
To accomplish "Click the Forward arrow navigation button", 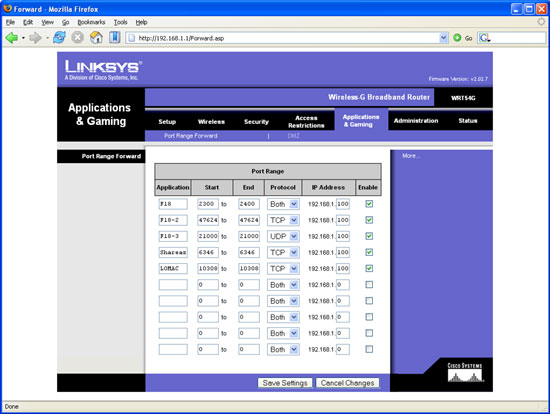I will pos(35,38).
